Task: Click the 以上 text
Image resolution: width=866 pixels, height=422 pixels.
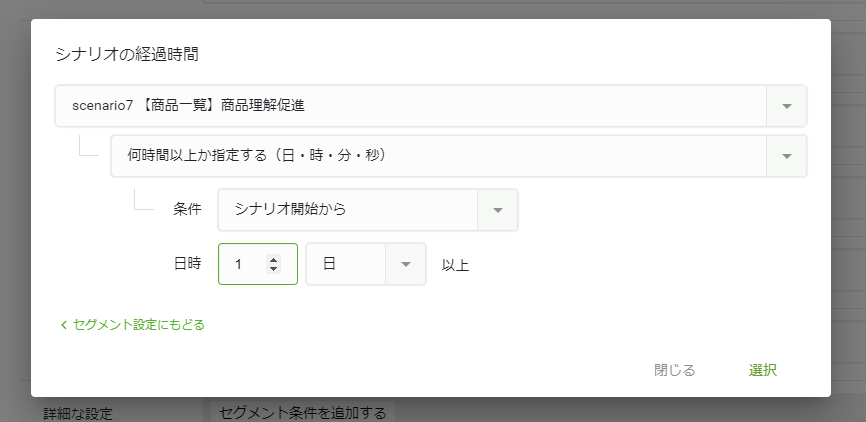Action: coord(455,266)
